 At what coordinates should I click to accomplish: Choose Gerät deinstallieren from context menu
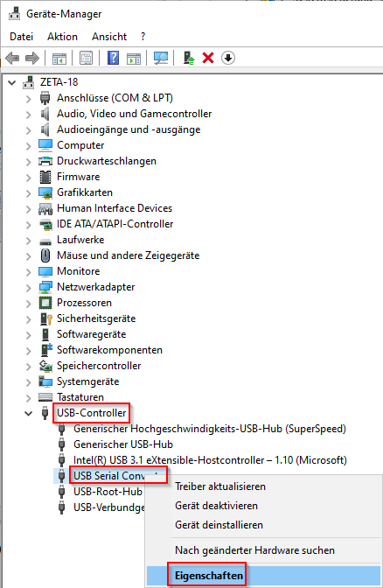(x=219, y=525)
